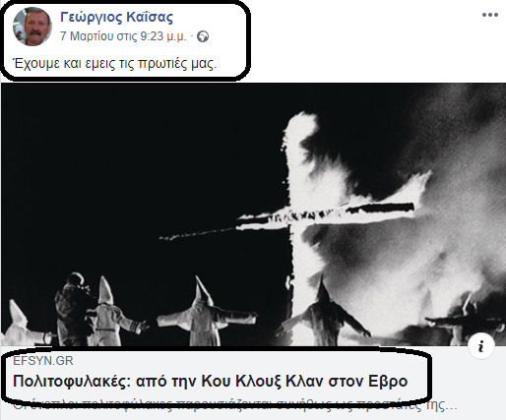Open the three-dots post options menu
The image size is (506, 420).
click(x=490, y=15)
